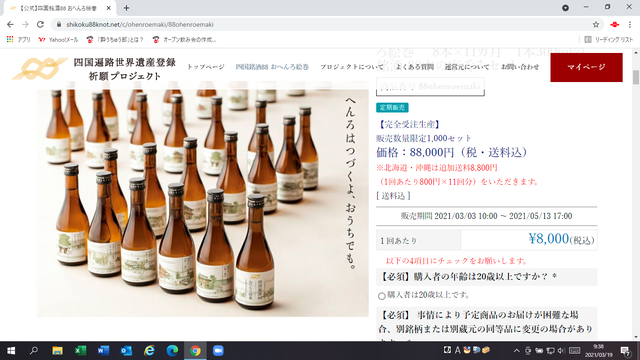Open Zoom from the taskbar

click(218, 351)
